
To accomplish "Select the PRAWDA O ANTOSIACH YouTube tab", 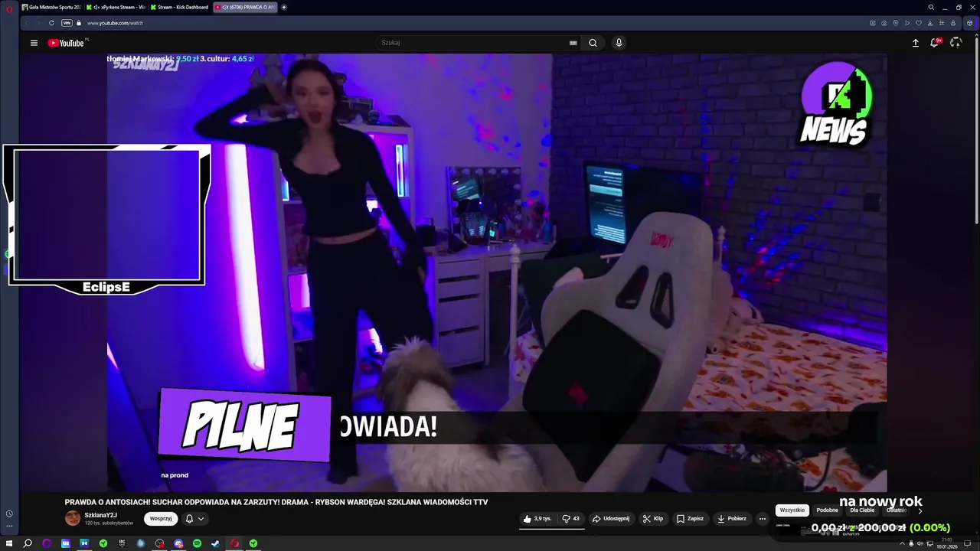I will 245,7.
